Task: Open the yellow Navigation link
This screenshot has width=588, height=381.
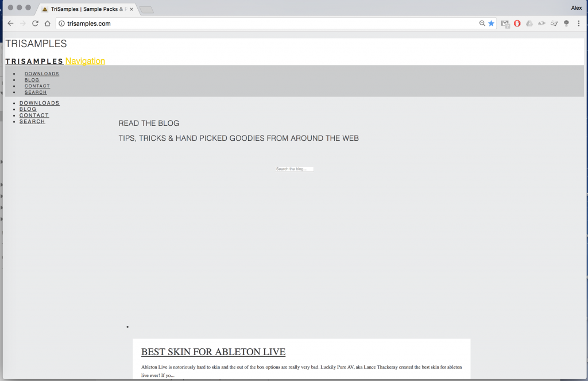Action: (85, 61)
